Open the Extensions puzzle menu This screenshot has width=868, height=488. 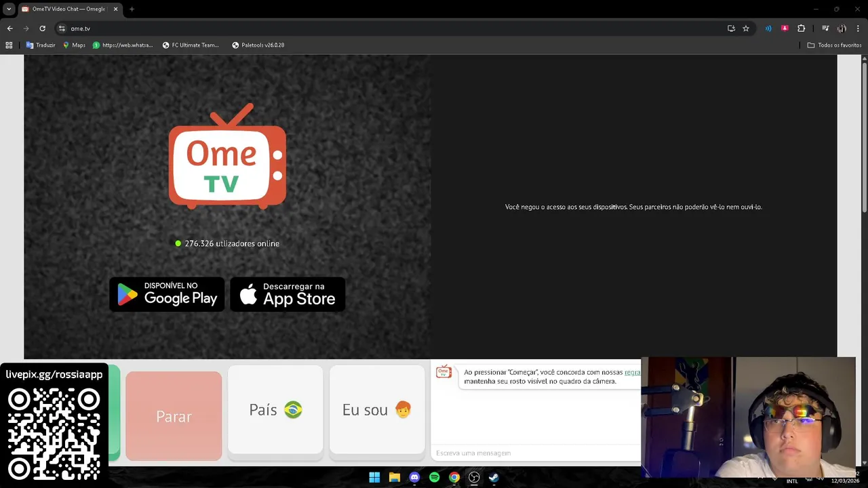(x=802, y=28)
